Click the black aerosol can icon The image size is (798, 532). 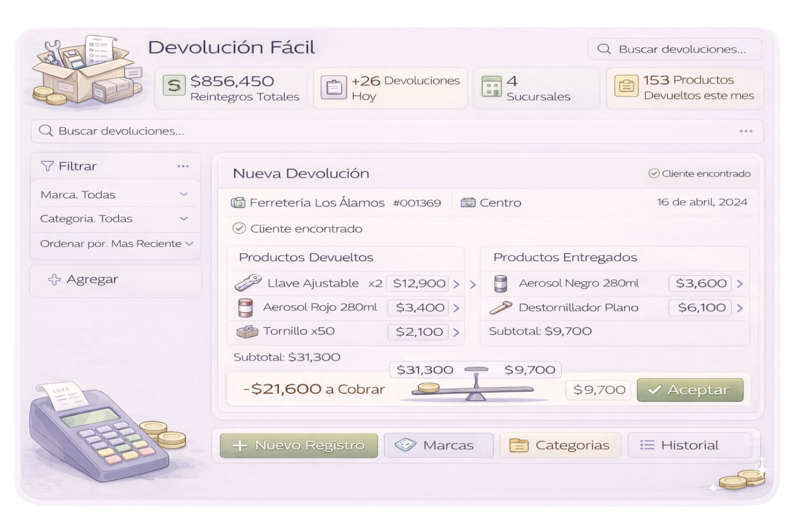(500, 284)
